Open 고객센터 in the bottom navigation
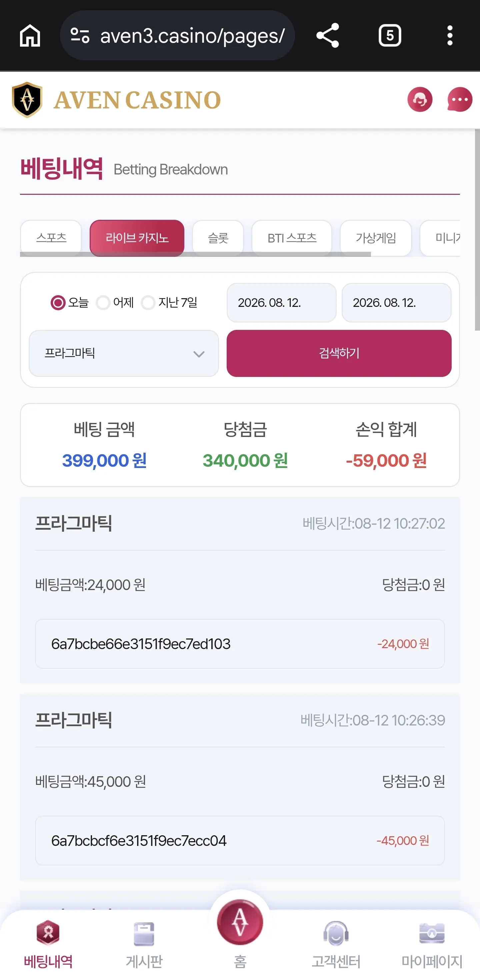The image size is (480, 980). (336, 945)
